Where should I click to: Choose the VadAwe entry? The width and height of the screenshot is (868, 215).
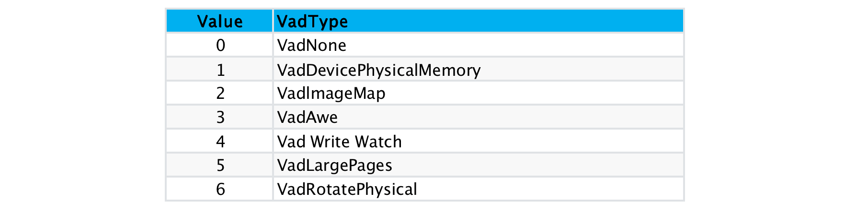pos(307,118)
